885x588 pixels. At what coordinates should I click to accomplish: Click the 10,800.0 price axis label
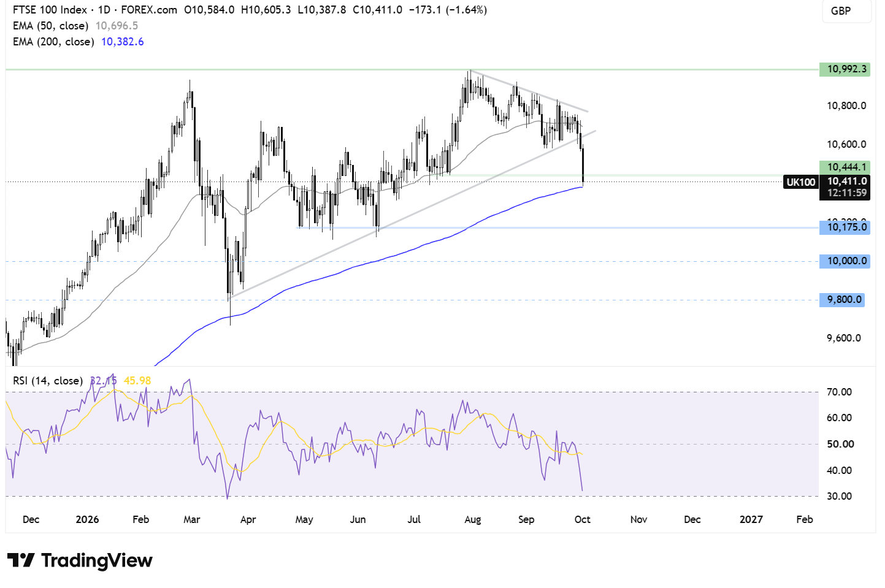[x=846, y=105]
